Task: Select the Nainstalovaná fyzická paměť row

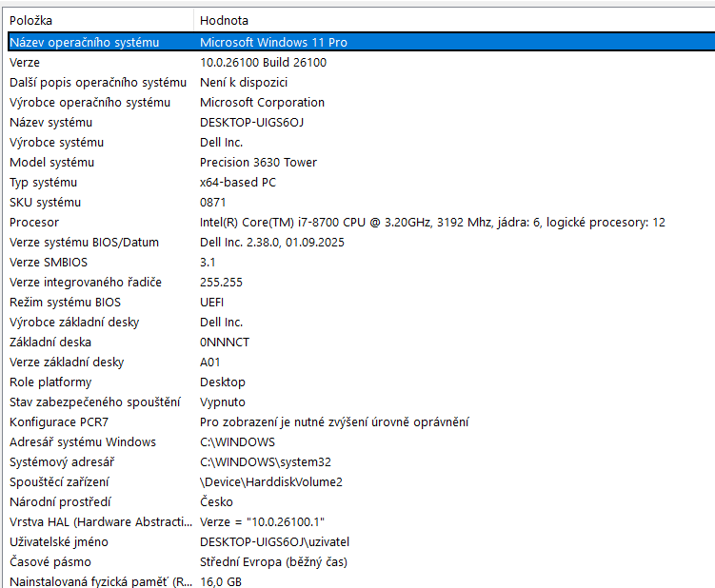Action: 361,581
